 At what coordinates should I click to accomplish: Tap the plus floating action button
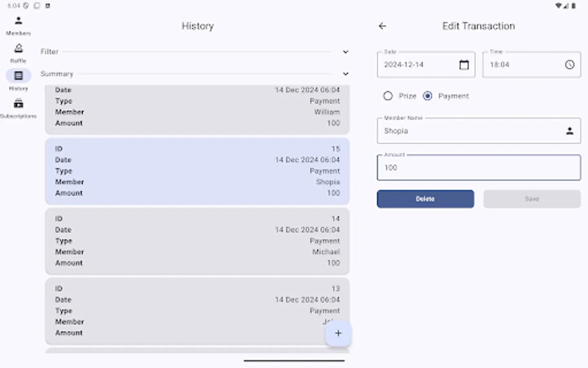tap(338, 333)
